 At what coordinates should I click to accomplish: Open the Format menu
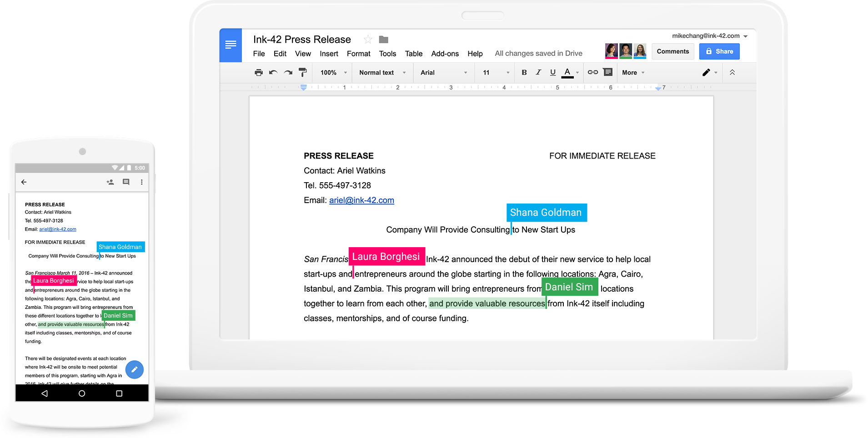358,54
